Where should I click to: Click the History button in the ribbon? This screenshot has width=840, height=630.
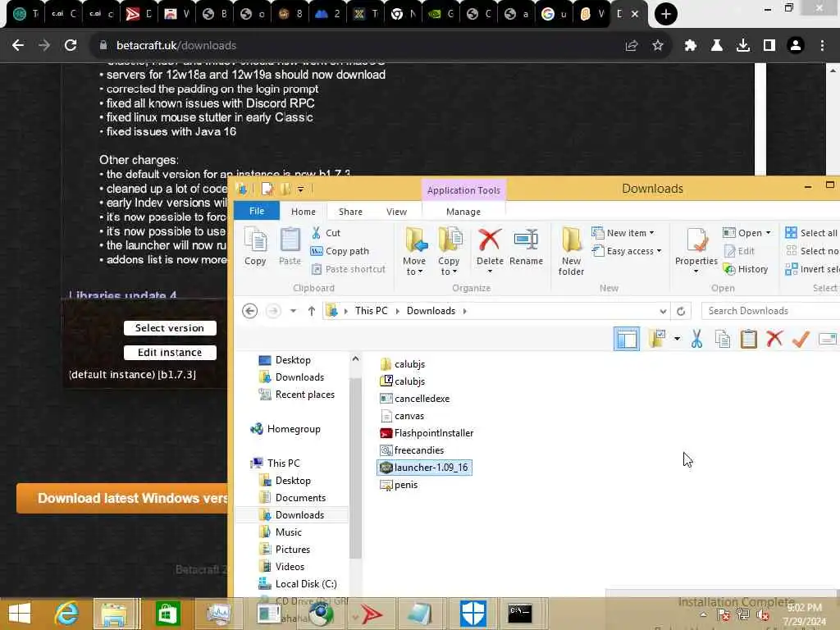pyautogui.click(x=746, y=269)
